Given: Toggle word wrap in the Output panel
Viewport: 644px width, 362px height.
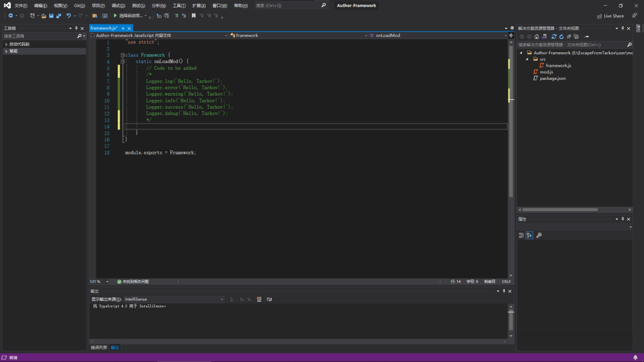Looking at the screenshot, I should [x=269, y=299].
